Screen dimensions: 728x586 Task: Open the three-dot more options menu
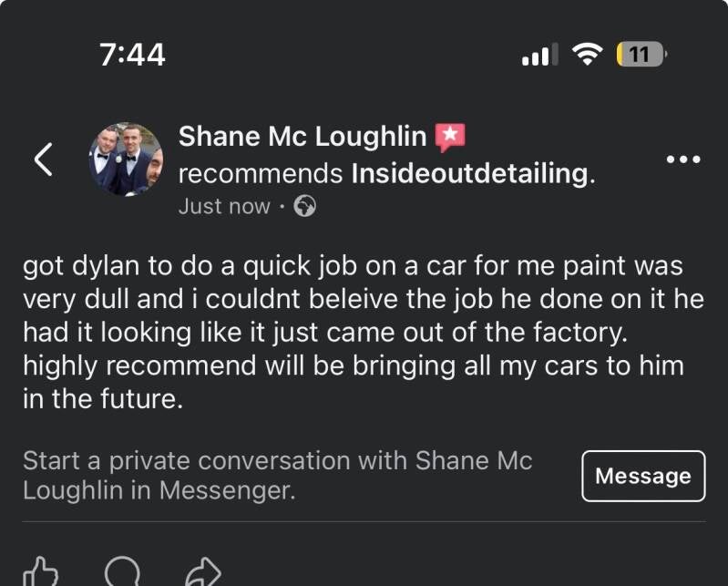coord(683,159)
